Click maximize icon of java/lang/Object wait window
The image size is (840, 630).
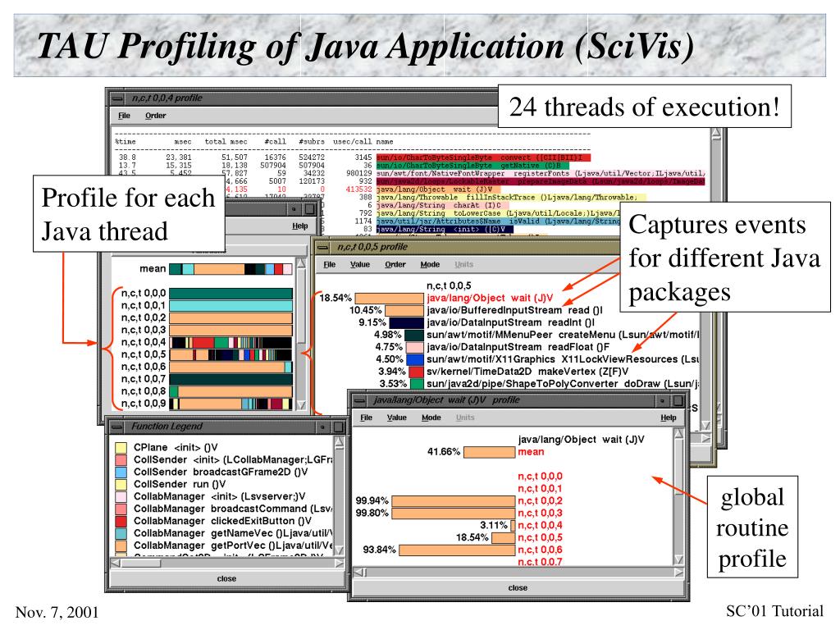(678, 400)
